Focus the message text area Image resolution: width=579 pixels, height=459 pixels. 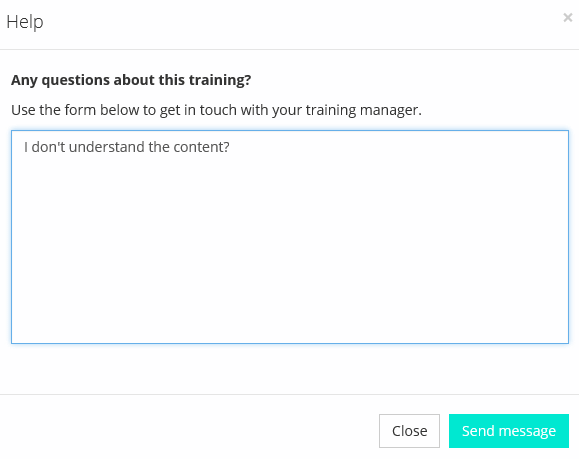pos(290,237)
